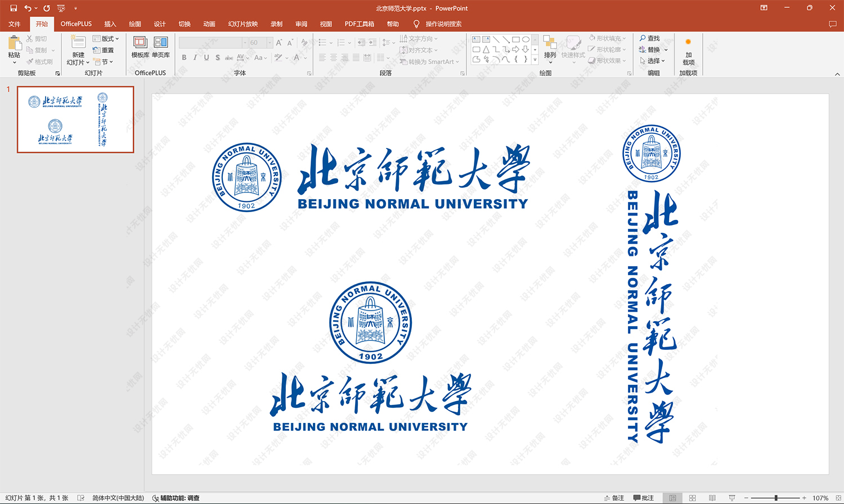The height and width of the screenshot is (504, 844).
Task: Switch to 插入 Insert tab
Action: tap(110, 24)
